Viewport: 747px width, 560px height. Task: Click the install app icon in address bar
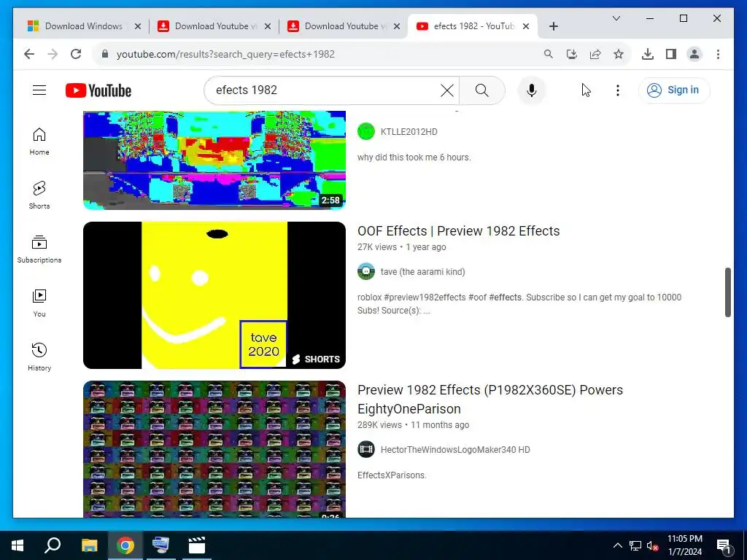(572, 54)
